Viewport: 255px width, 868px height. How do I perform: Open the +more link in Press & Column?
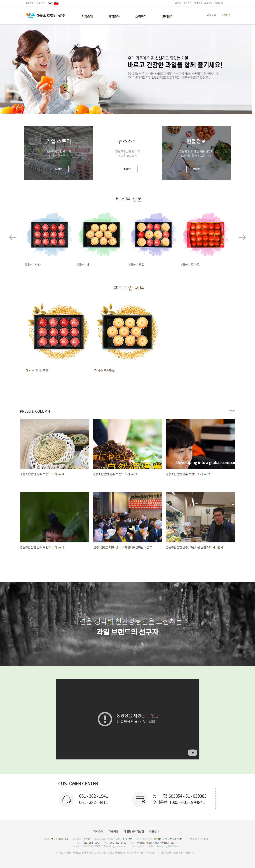pos(232,411)
